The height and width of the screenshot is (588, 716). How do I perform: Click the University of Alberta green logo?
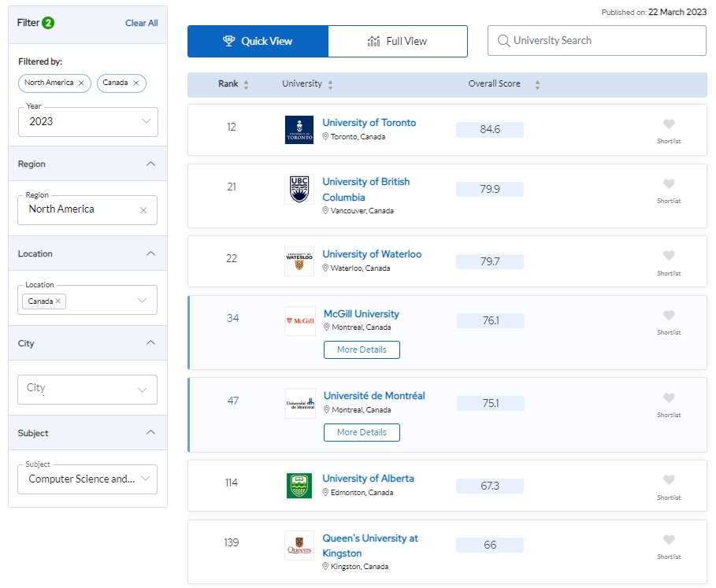click(x=299, y=486)
